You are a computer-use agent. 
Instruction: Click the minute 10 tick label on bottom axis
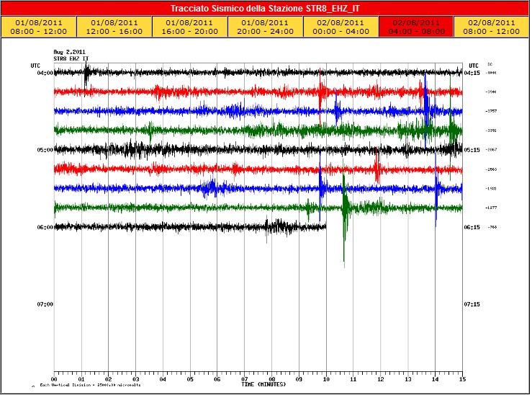tap(326, 379)
